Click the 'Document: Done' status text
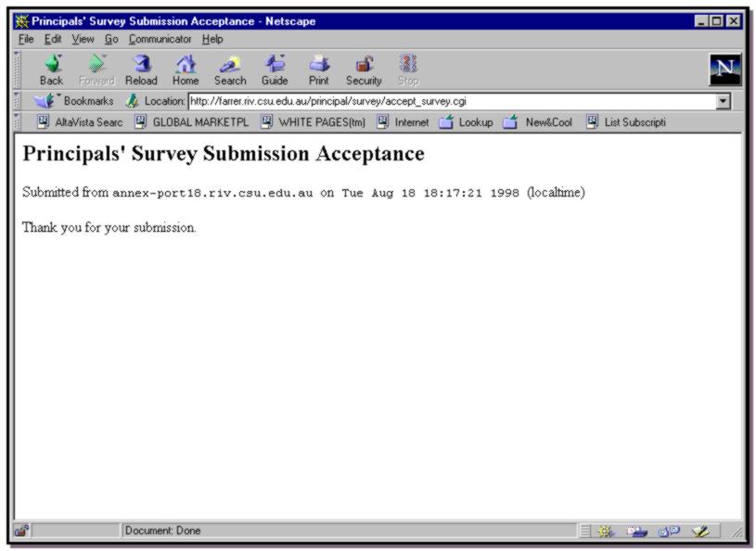 tap(163, 531)
